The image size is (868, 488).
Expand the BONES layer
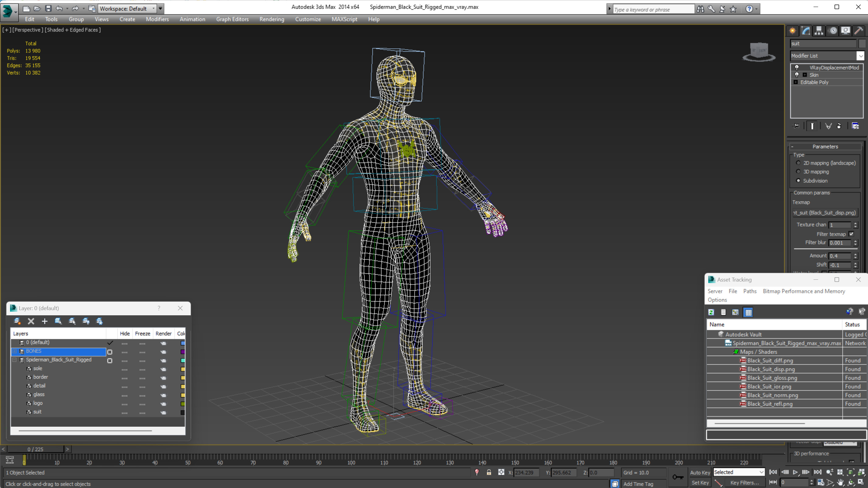click(x=15, y=351)
